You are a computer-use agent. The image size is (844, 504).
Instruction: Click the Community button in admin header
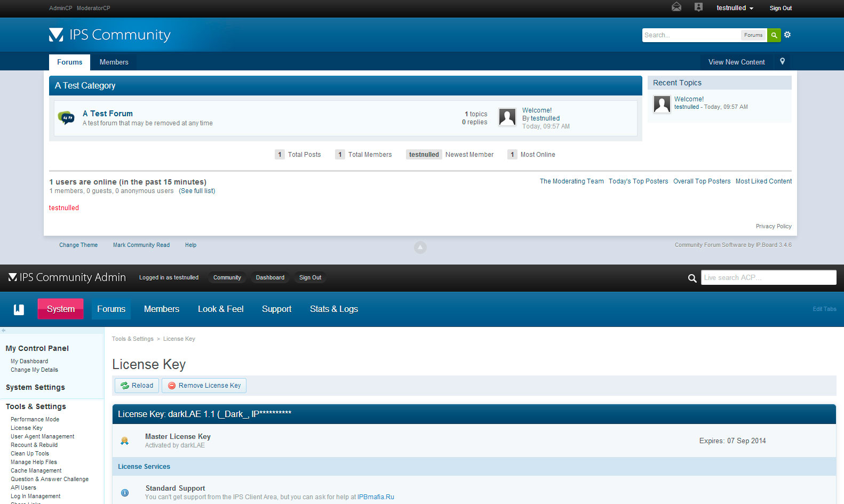tap(227, 277)
